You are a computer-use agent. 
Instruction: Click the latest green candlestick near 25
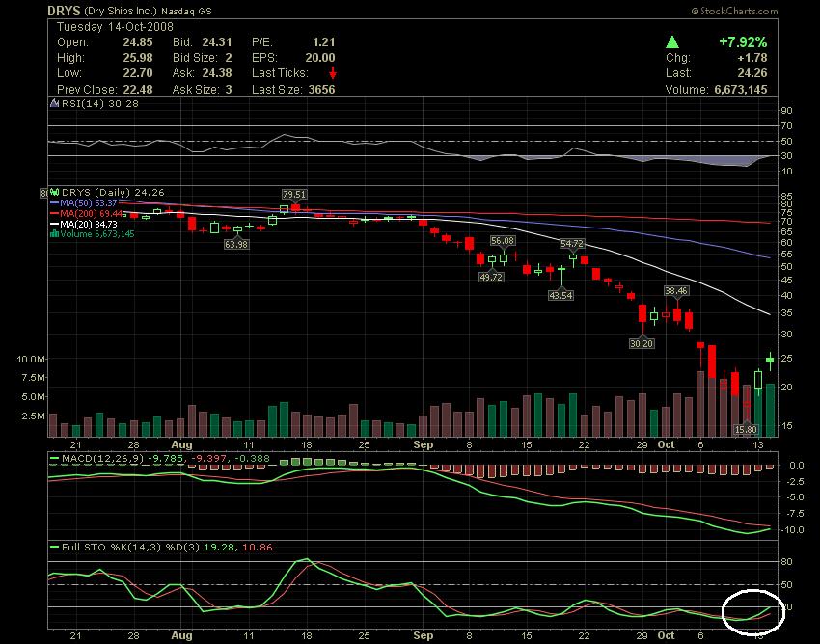pyautogui.click(x=770, y=361)
